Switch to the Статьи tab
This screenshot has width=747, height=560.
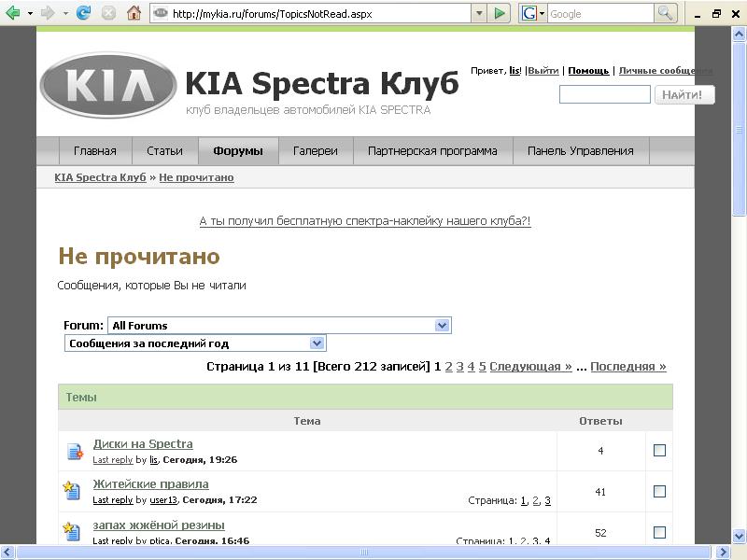[x=164, y=151]
